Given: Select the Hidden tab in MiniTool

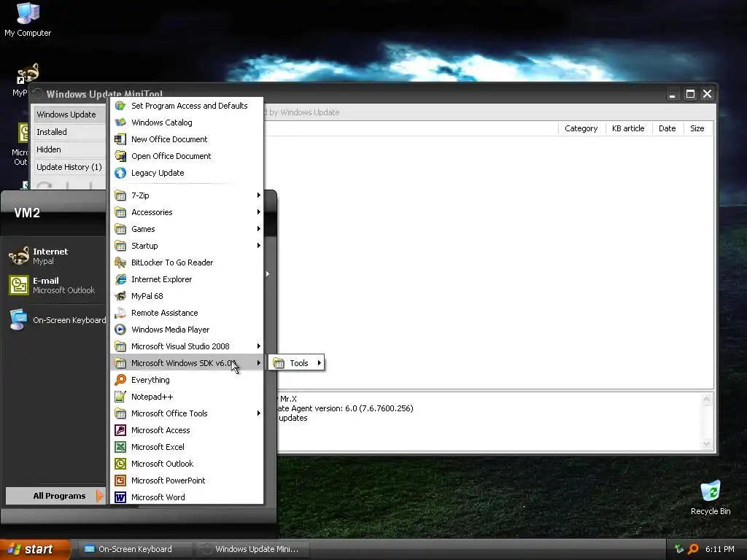Looking at the screenshot, I should tap(69, 149).
